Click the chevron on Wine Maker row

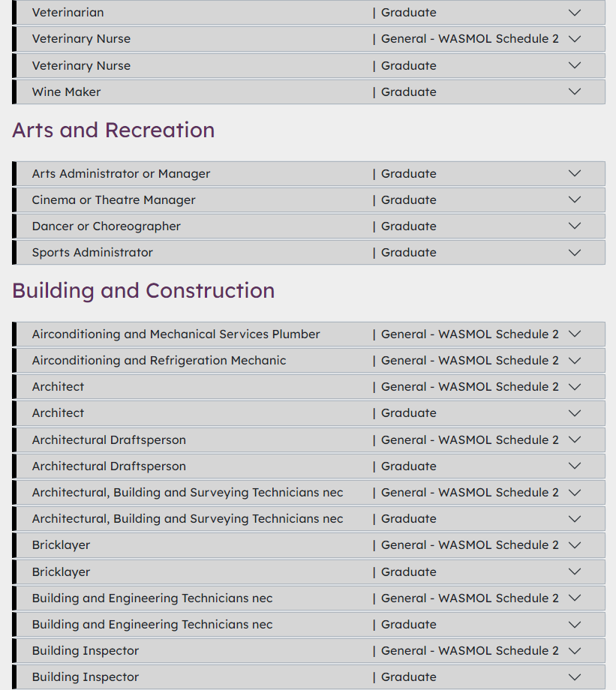pyautogui.click(x=575, y=91)
